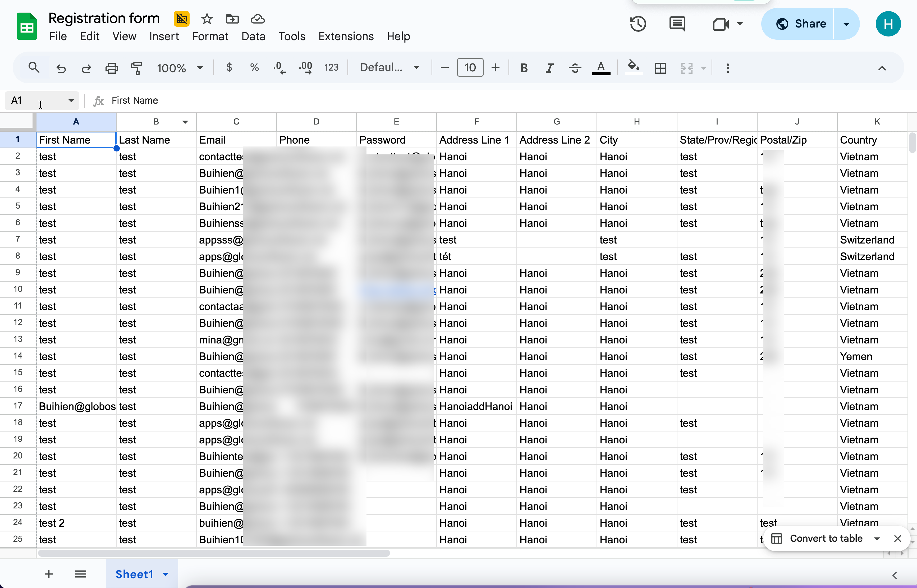Toggle italic formatting
Image resolution: width=917 pixels, height=588 pixels.
point(549,68)
